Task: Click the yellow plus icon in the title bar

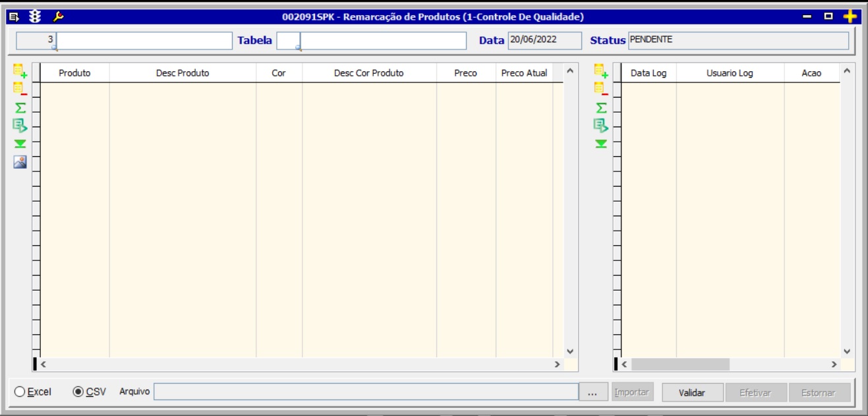Action: click(x=850, y=16)
